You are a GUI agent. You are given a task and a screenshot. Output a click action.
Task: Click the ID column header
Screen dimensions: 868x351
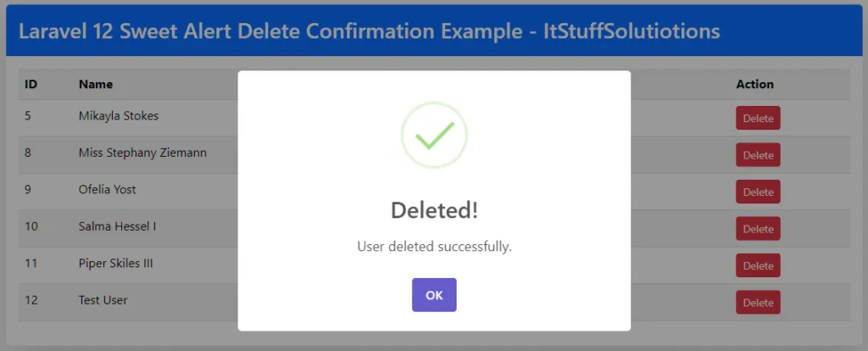[x=31, y=84]
